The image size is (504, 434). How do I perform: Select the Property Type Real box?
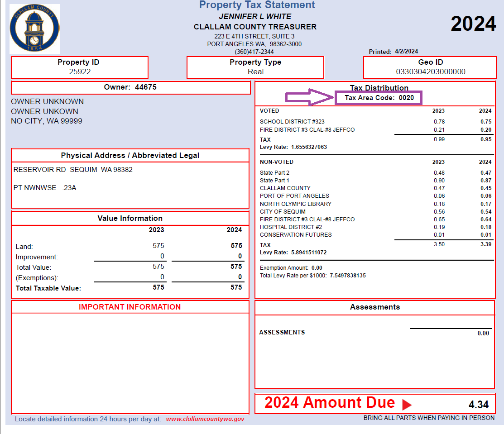[255, 67]
